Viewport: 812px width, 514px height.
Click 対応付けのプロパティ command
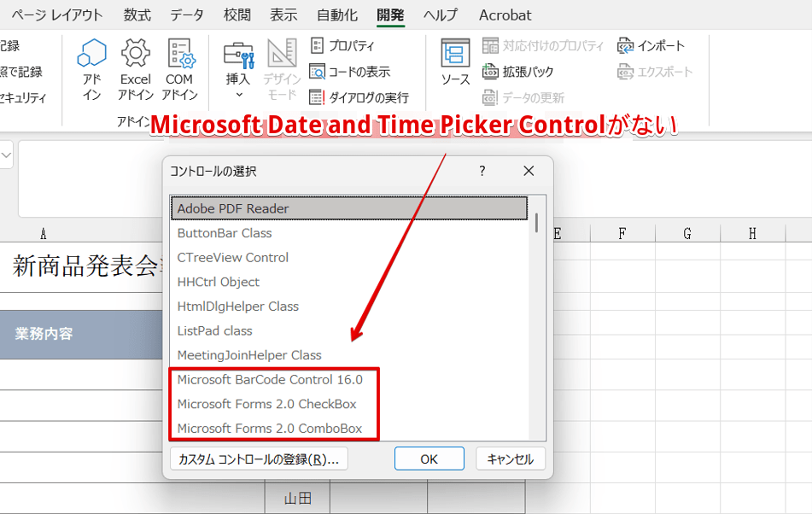543,45
